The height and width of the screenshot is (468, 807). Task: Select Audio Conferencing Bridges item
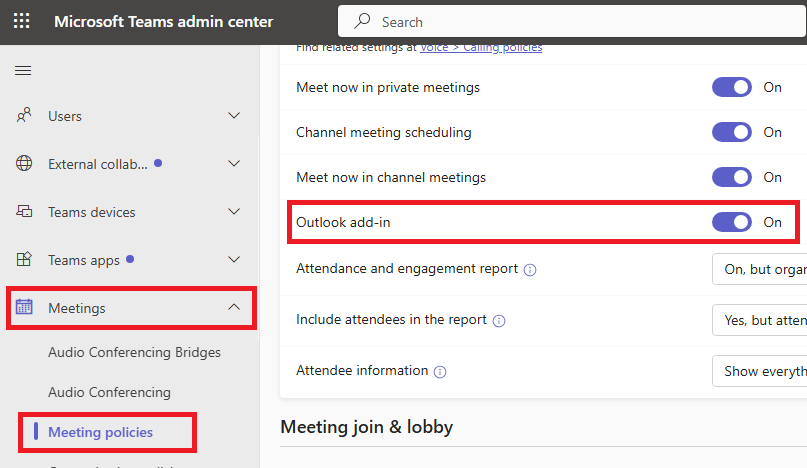pyautogui.click(x=134, y=352)
